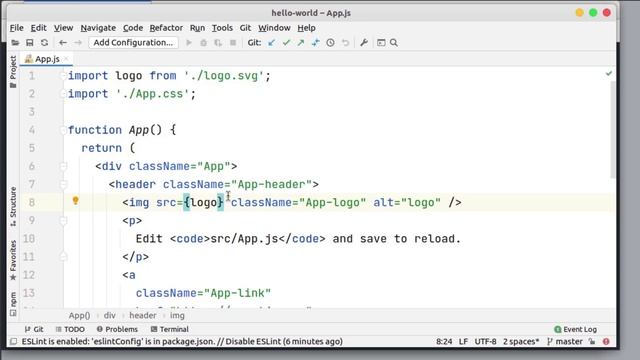Click the Reload from disk icon

pyautogui.click(x=44, y=42)
